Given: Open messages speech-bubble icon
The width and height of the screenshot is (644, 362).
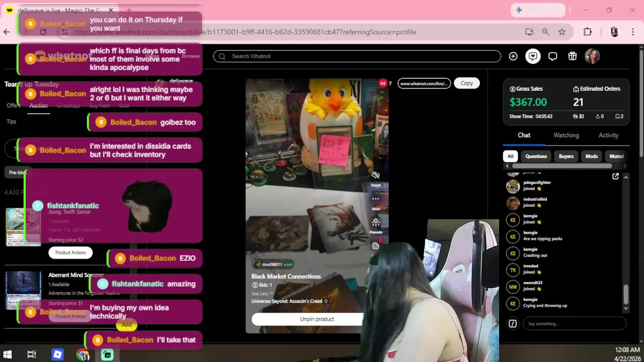Looking at the screenshot, I should (x=552, y=56).
